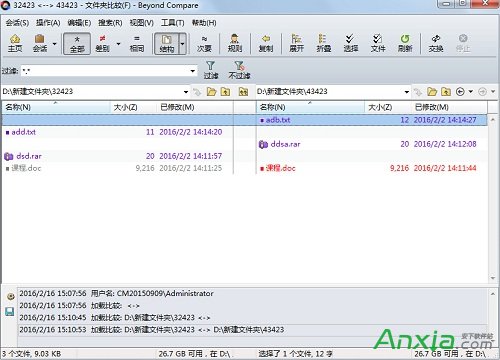Click the 文件 select files toolbar icon
This screenshot has height=360, width=500.
point(378,43)
